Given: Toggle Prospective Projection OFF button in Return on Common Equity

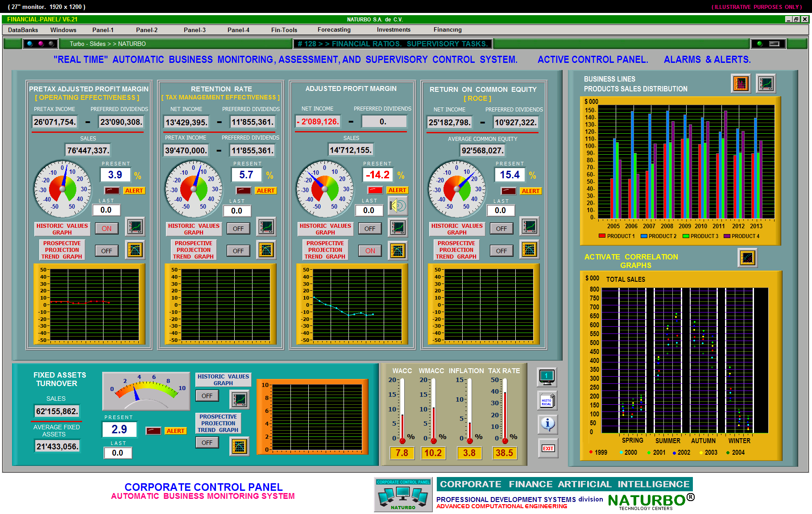Looking at the screenshot, I should [501, 251].
